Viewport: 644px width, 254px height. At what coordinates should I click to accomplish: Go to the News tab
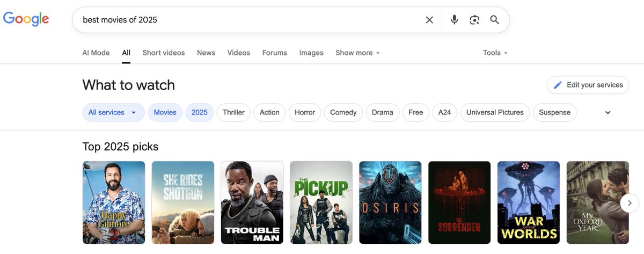206,53
